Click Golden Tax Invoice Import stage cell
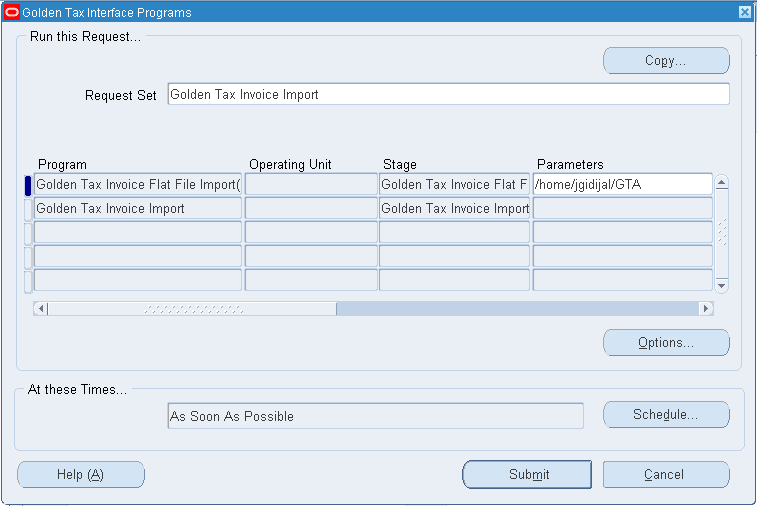The width and height of the screenshot is (757, 506). pyautogui.click(x=454, y=208)
